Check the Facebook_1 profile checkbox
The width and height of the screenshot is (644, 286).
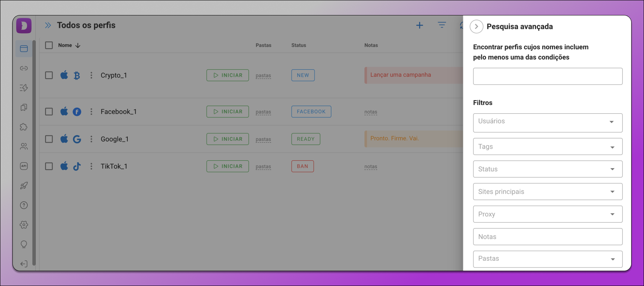[x=49, y=112]
